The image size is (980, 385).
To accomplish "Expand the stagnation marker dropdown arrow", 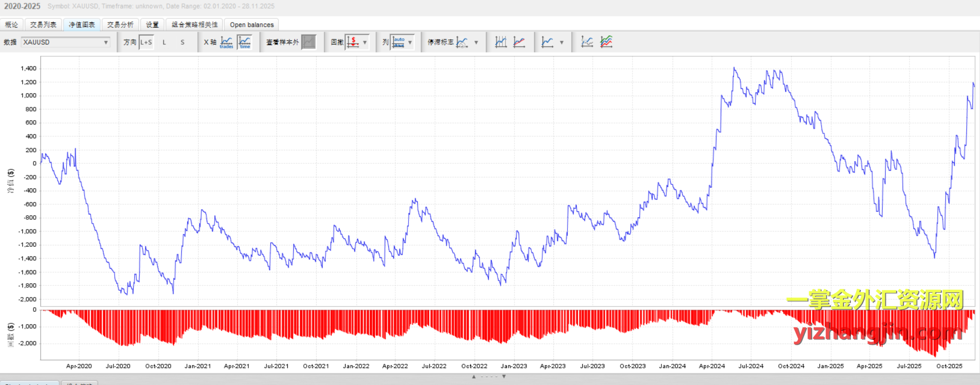I will coord(476,42).
